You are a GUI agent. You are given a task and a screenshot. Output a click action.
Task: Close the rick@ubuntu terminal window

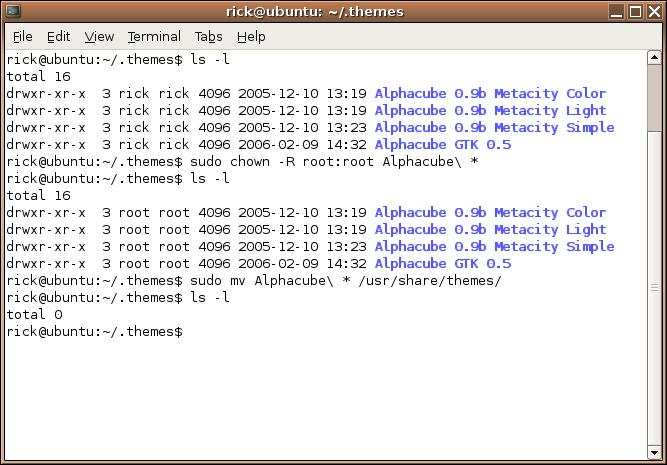654,11
